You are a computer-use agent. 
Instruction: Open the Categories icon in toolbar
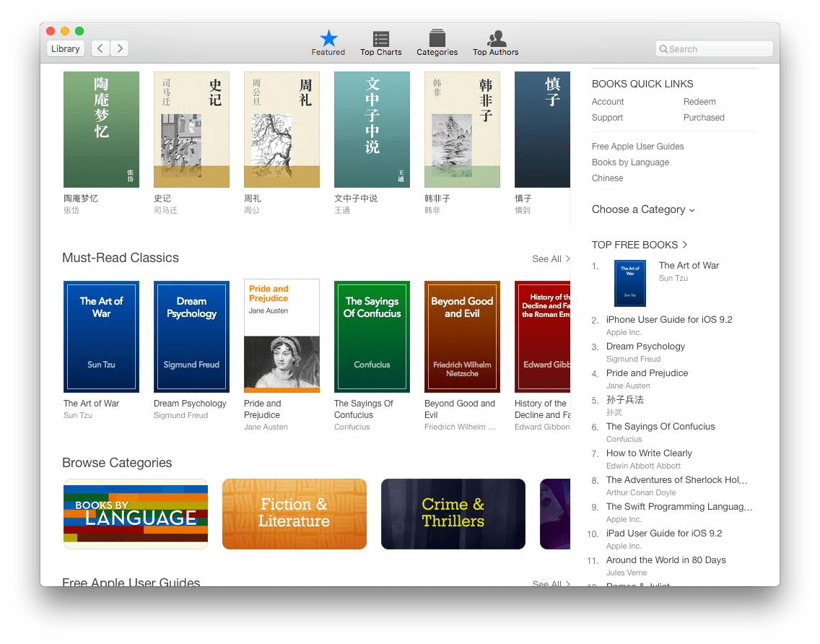pos(437,36)
